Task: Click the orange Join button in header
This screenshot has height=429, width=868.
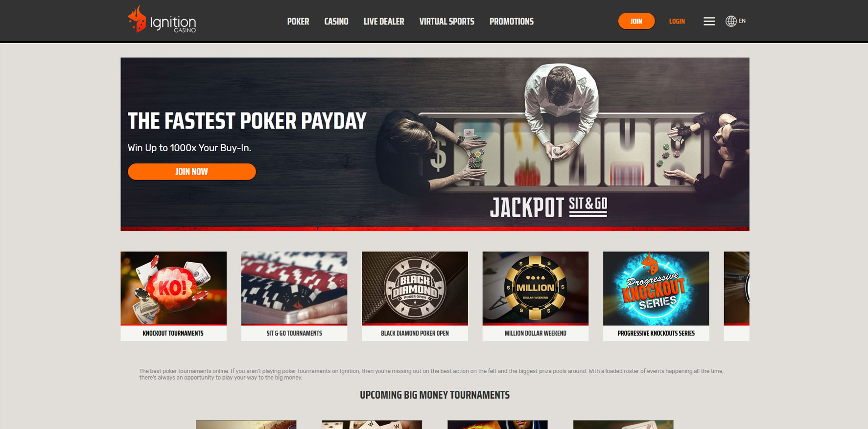Action: click(x=636, y=21)
